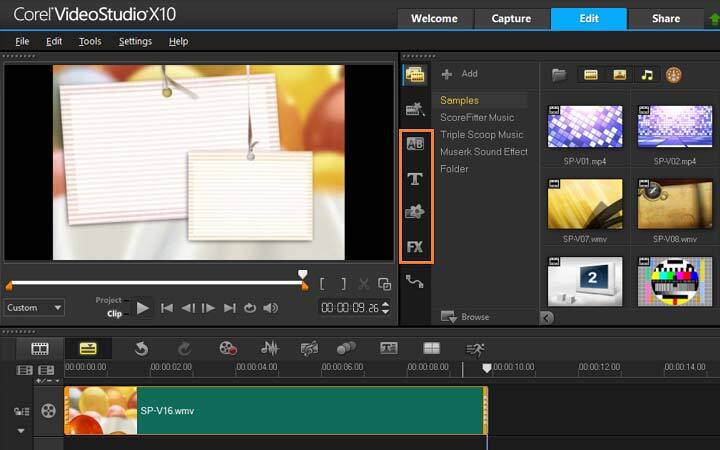Step to previous frame

click(x=188, y=308)
